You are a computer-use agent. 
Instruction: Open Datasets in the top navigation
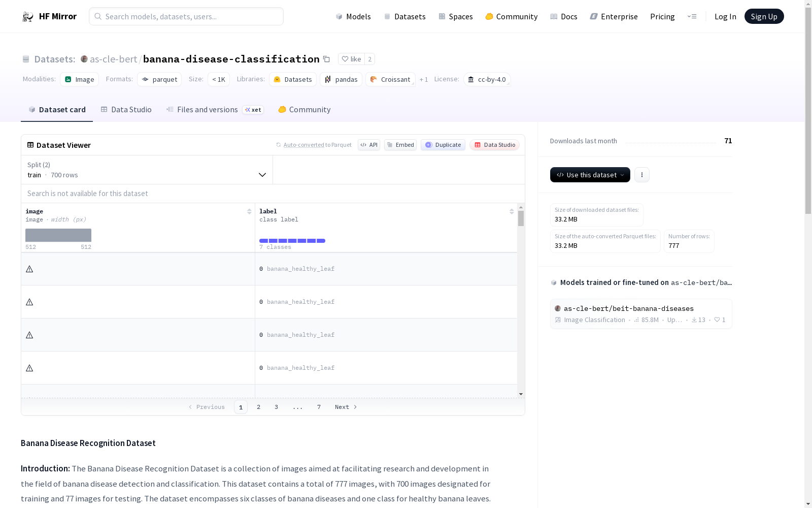coord(405,16)
